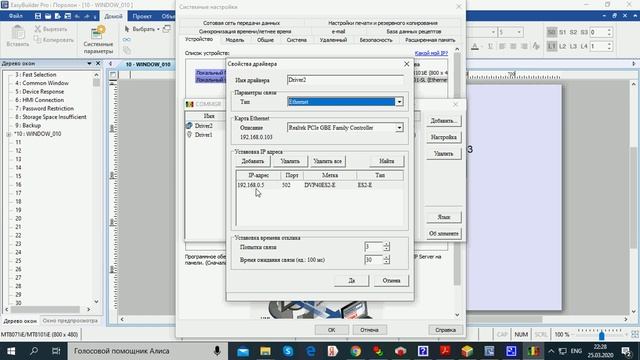
Task: Toggle language L4 button
Action: coord(584,47)
